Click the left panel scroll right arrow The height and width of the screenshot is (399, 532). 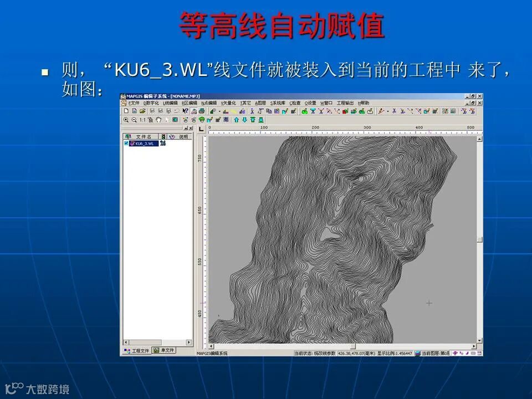pyautogui.click(x=189, y=342)
